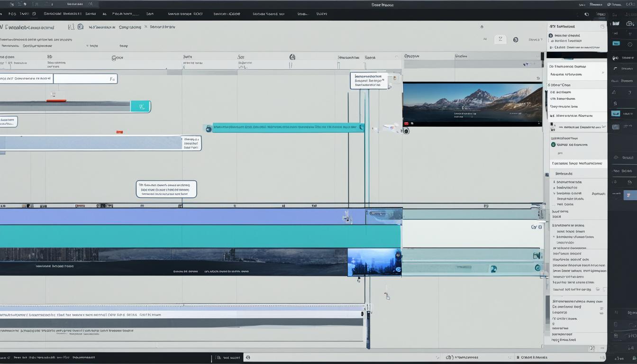This screenshot has height=364, width=637.
Task: Select the dark cityscape footage clip
Action: click(x=173, y=262)
